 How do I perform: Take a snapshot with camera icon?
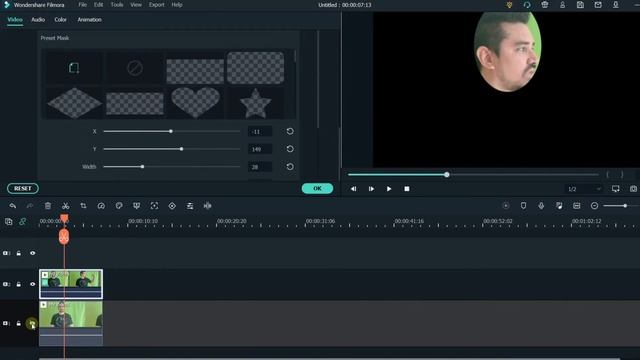coord(633,189)
